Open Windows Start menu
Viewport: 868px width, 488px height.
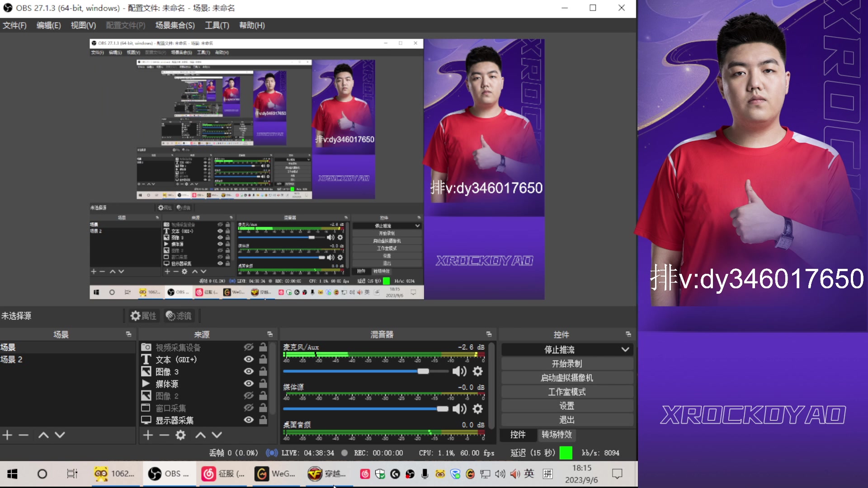[13, 474]
